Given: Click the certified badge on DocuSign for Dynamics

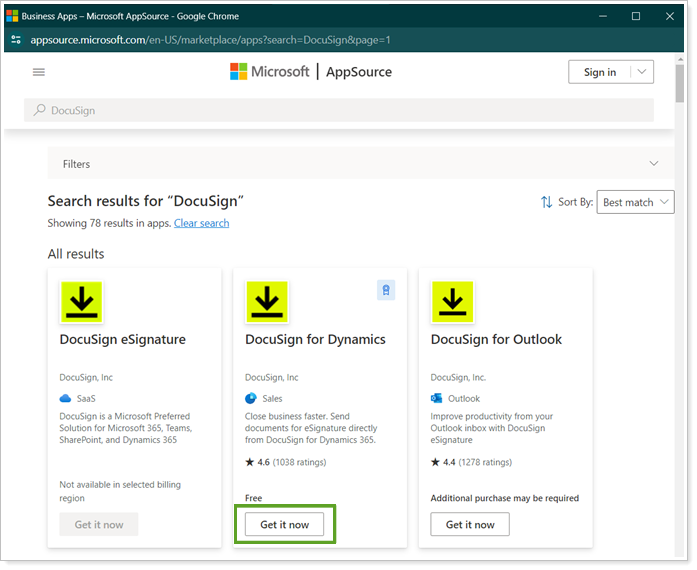Looking at the screenshot, I should click(x=387, y=290).
